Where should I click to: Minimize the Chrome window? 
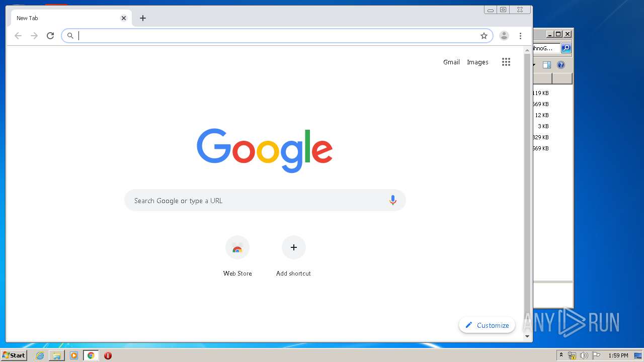(491, 10)
